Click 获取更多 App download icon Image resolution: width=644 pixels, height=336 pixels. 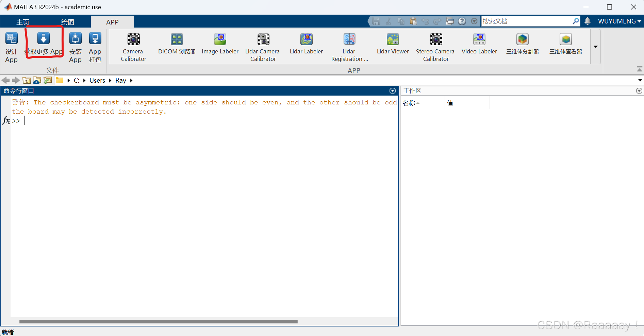[43, 38]
